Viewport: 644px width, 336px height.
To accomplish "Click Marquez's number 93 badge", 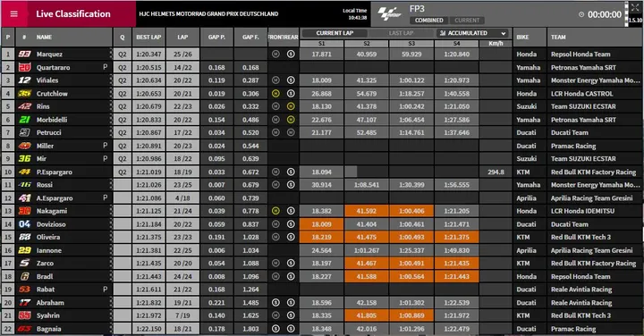I will pos(25,55).
